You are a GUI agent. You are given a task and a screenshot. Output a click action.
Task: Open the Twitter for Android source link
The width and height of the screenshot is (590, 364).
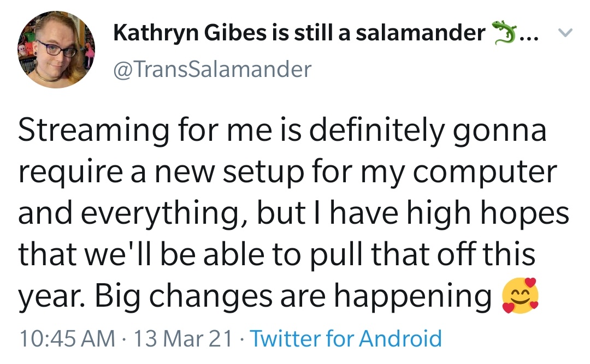346,338
